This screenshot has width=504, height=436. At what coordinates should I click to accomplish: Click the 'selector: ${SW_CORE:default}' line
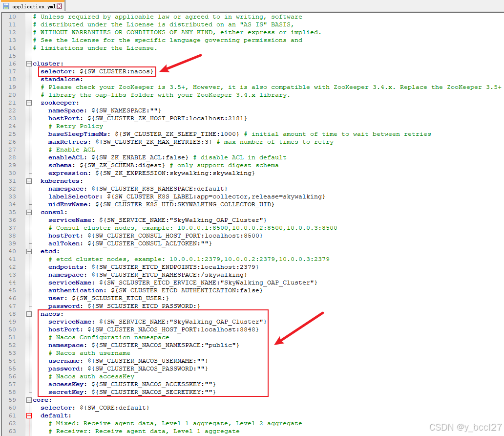coord(95,408)
